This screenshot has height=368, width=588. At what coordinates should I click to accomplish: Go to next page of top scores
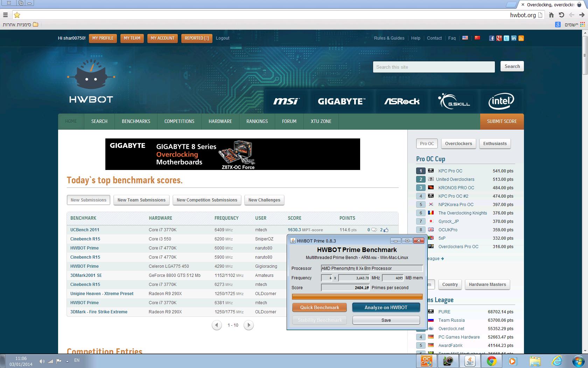(x=248, y=325)
